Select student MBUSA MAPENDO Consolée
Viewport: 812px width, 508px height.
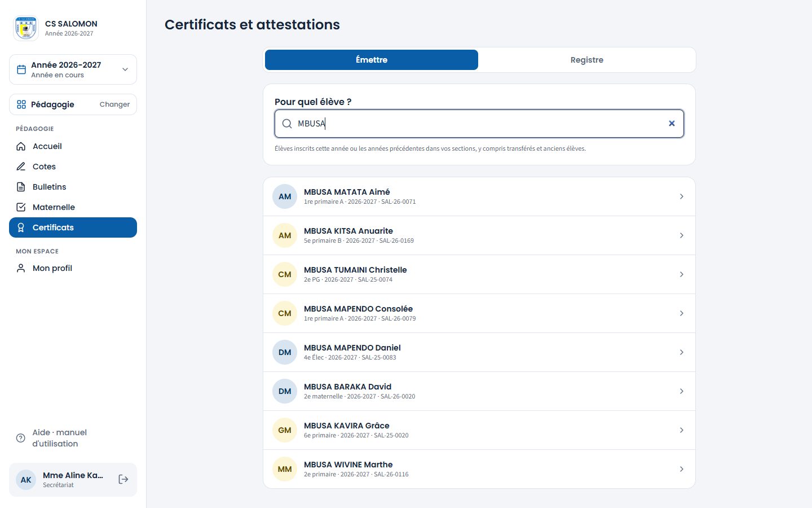(479, 313)
